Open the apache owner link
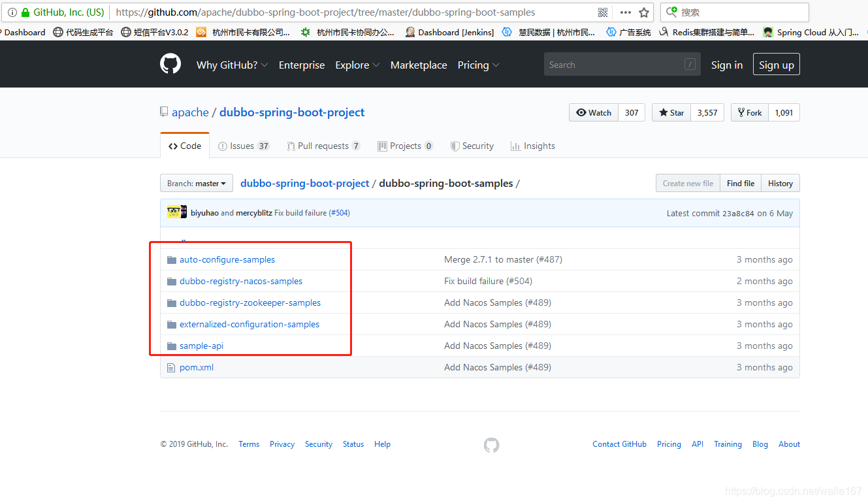The image size is (868, 503). click(190, 112)
